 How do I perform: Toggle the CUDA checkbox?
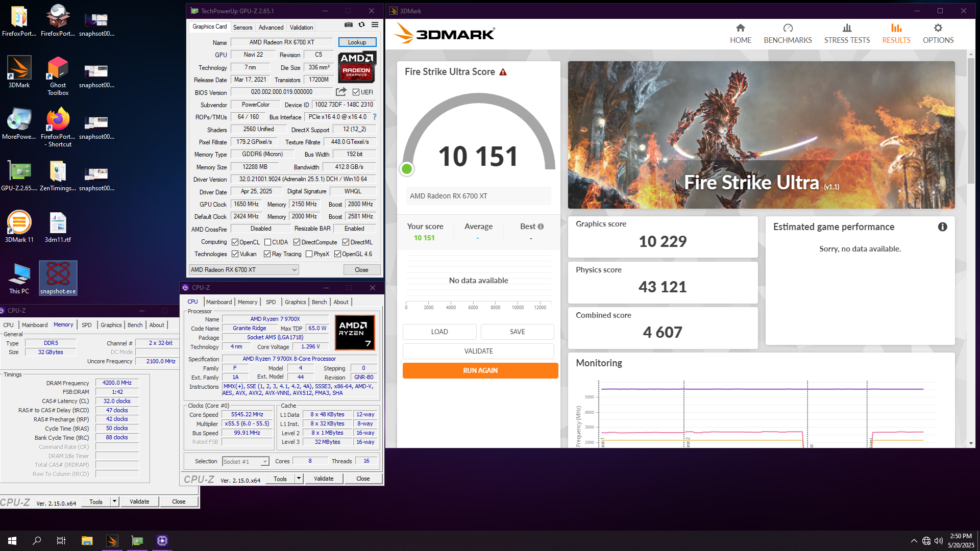click(x=267, y=242)
